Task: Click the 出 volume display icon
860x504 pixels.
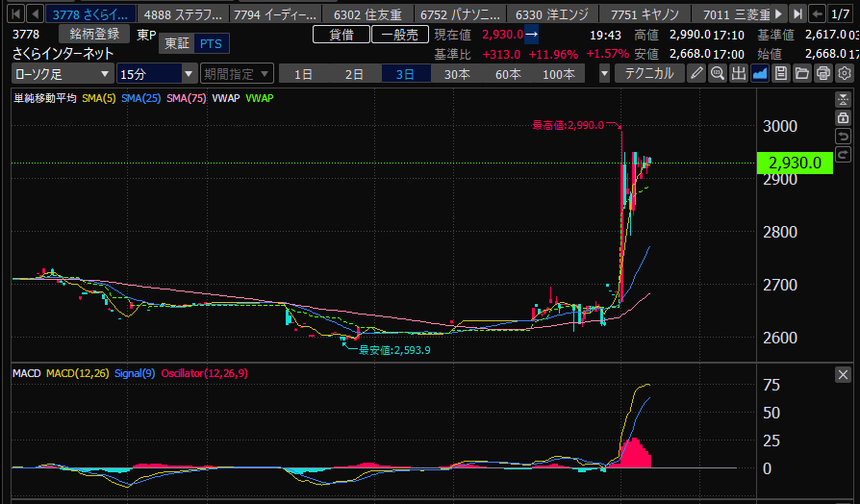Action: point(739,73)
